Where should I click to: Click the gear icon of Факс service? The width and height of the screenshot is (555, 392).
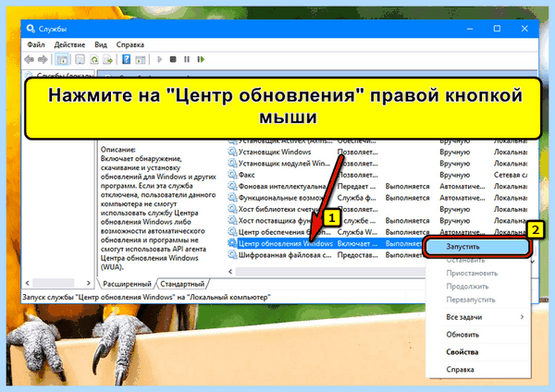(232, 175)
